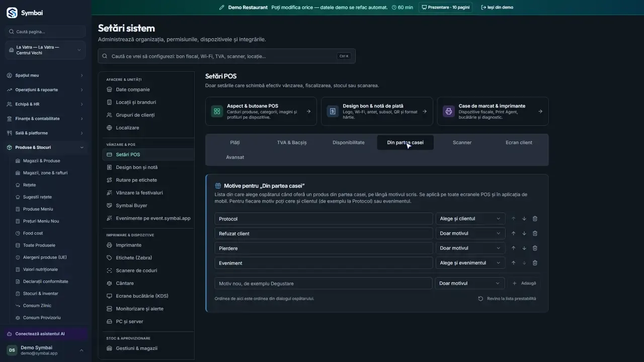Move Pierdere reason up with the arrow

pyautogui.click(x=514, y=248)
